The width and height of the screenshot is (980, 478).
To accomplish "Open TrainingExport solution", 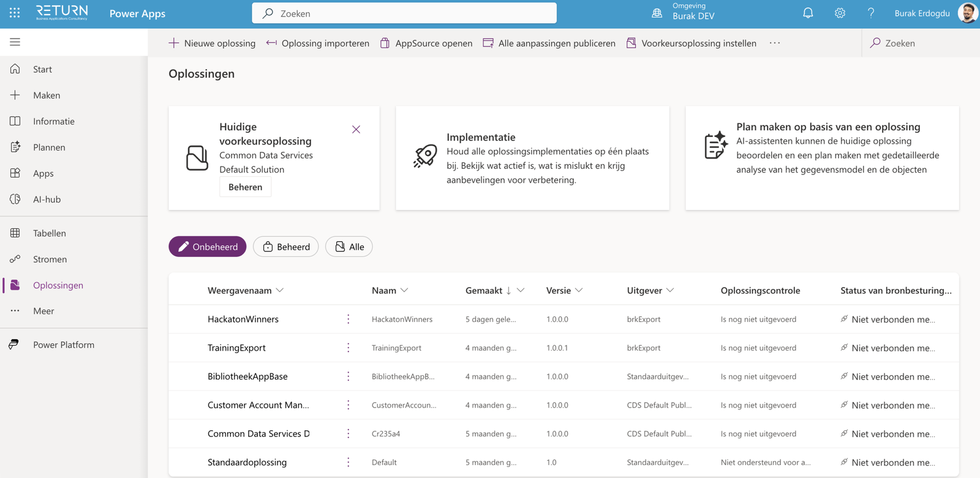I will (236, 348).
